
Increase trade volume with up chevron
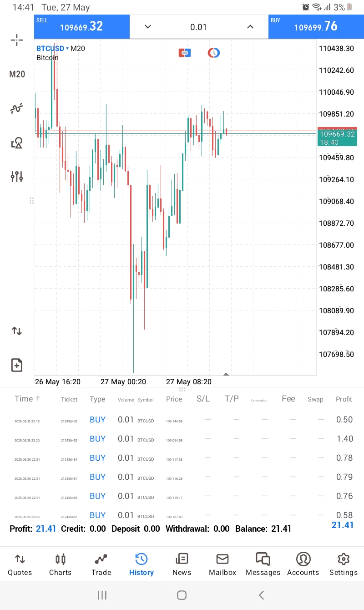coord(250,27)
